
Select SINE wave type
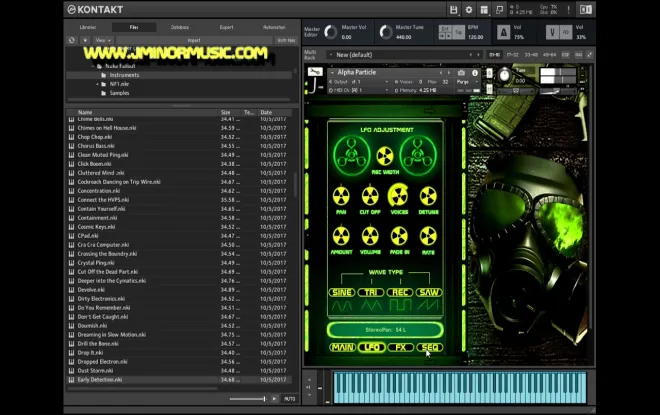coord(342,292)
